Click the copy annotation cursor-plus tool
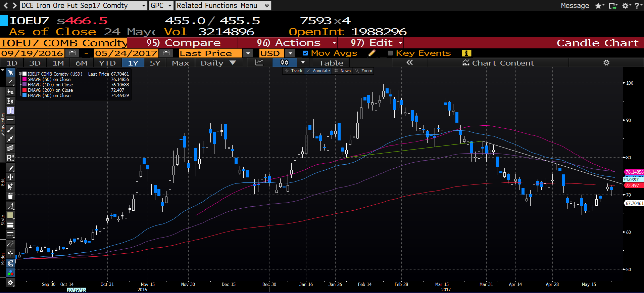The height and width of the screenshot is (293, 644). [11, 186]
